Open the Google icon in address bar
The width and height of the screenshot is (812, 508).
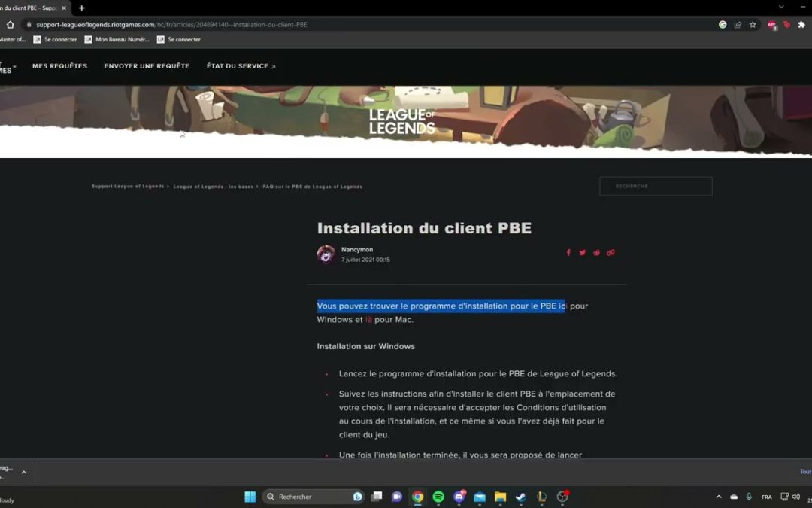[x=723, y=24]
